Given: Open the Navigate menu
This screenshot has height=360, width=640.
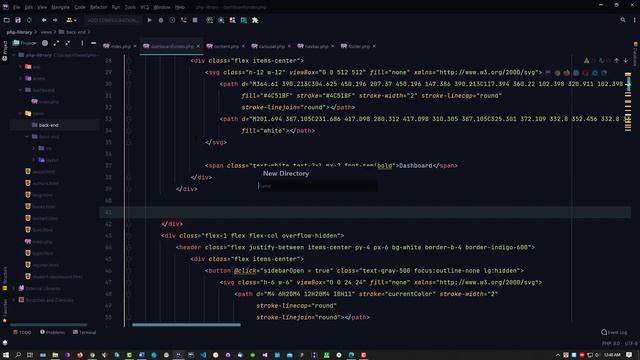Looking at the screenshot, I should coord(60,7).
